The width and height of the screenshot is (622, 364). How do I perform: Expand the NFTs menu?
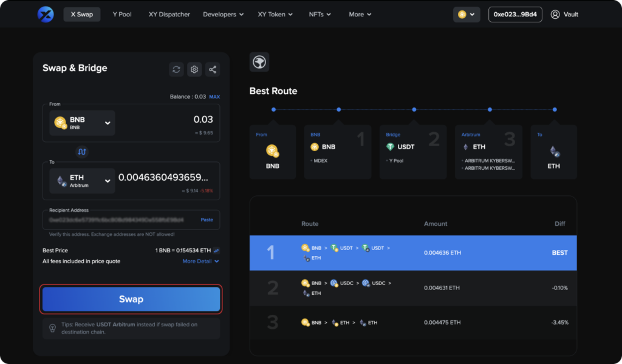(x=320, y=15)
